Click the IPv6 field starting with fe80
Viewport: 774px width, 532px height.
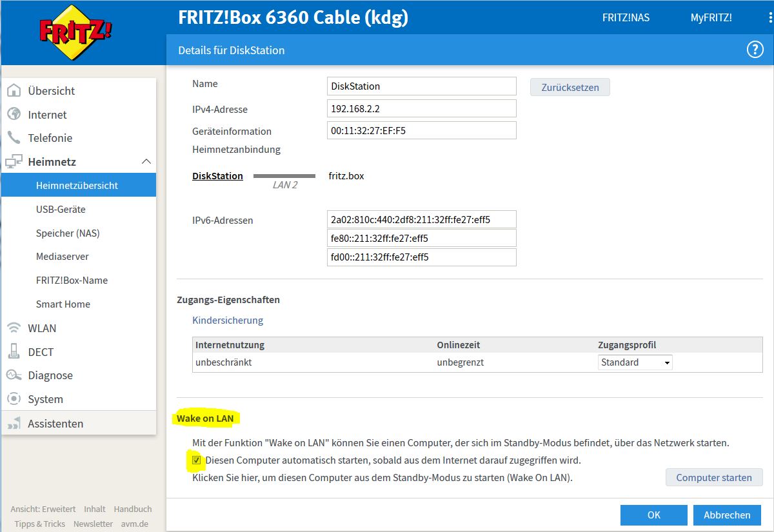422,238
